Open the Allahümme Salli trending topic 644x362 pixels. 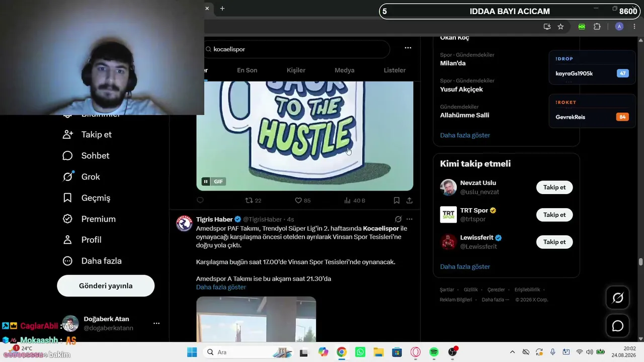click(465, 115)
